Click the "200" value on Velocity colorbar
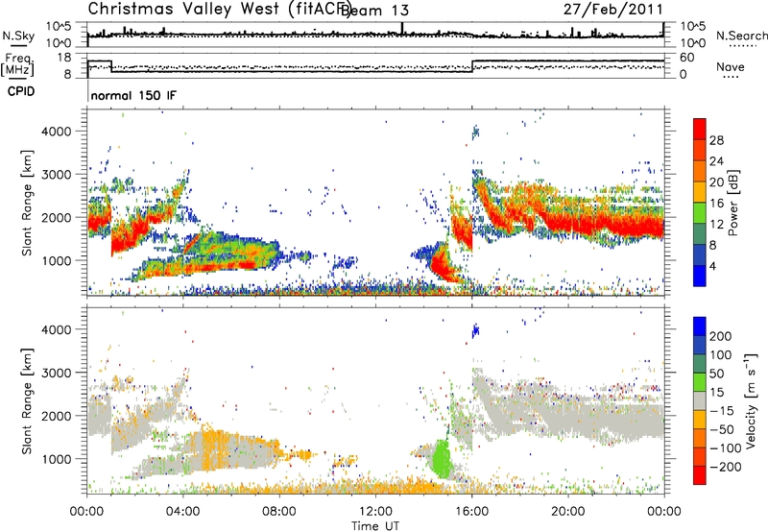This screenshot has width=768, height=532. 721,336
